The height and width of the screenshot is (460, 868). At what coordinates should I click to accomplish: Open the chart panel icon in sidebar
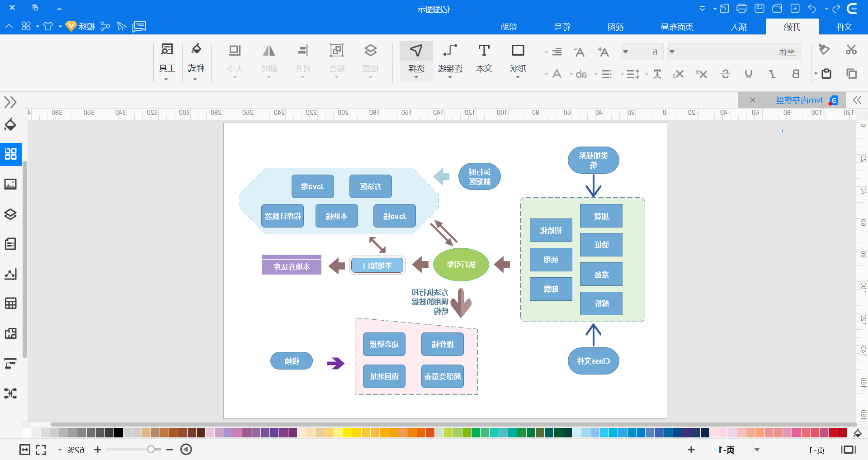[10, 274]
